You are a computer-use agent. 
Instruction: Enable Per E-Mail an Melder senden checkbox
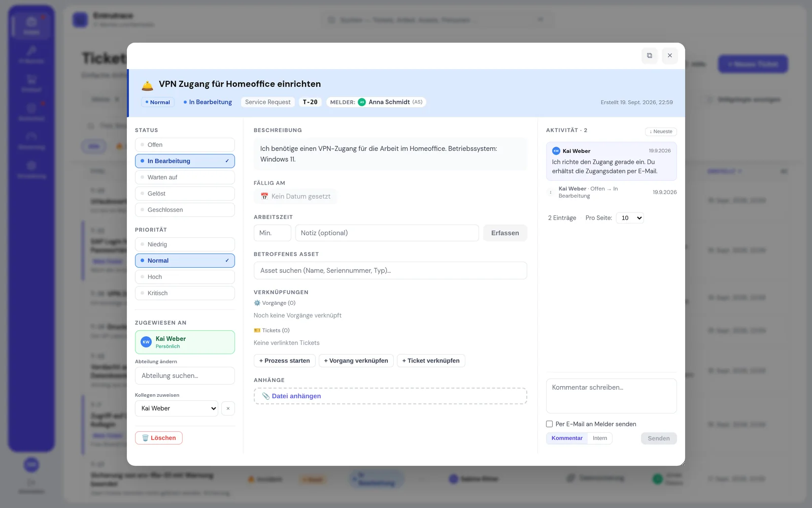click(549, 424)
